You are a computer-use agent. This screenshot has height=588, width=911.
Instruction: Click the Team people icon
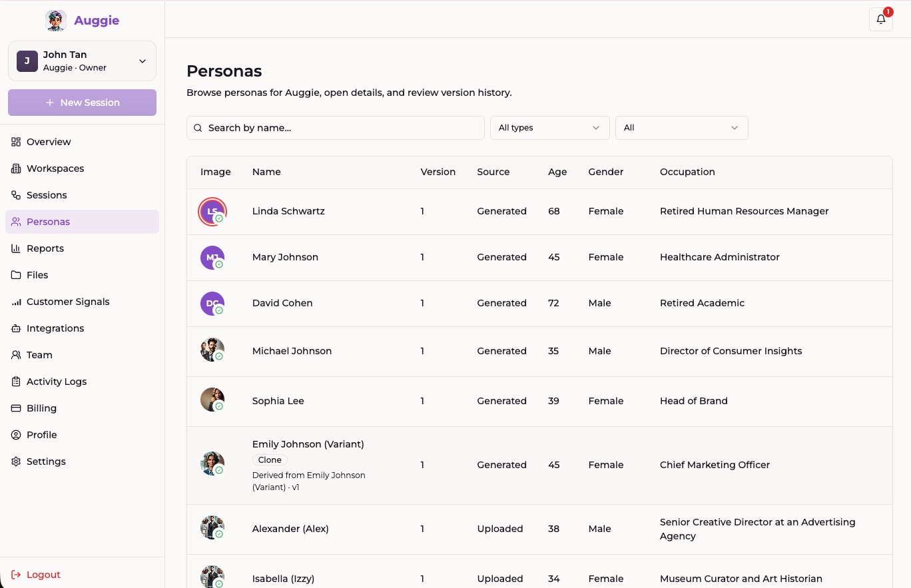[x=16, y=355]
